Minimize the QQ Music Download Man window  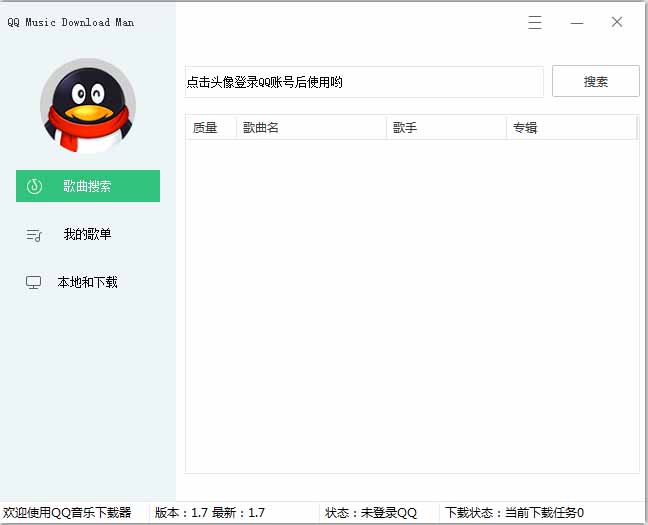coord(576,22)
